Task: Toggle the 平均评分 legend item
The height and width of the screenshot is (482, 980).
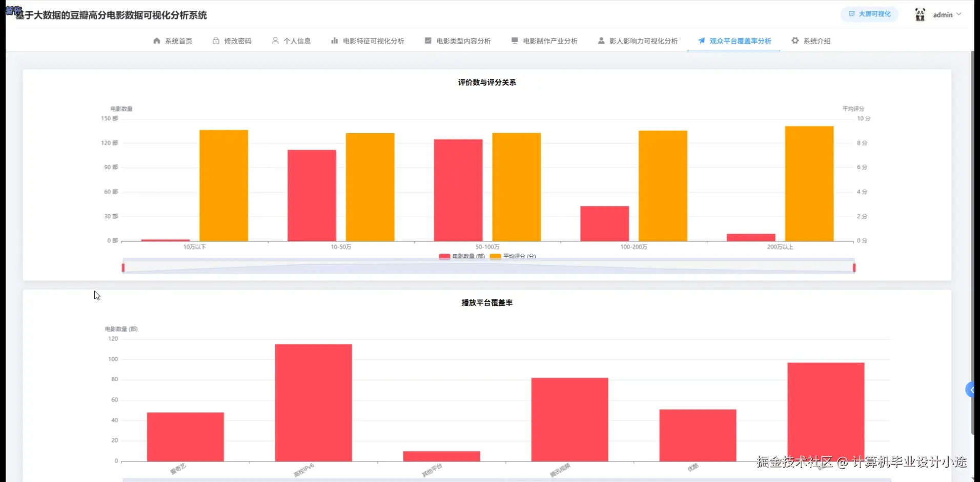Action: [513, 256]
